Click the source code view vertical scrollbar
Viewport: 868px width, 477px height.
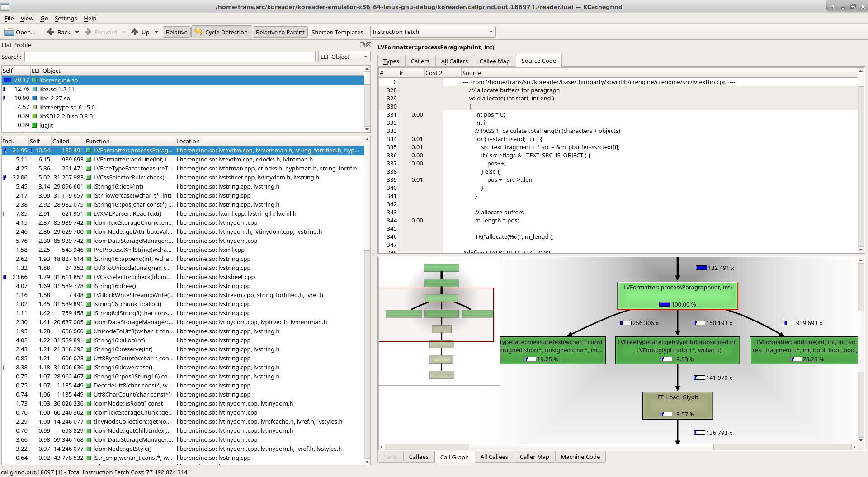coord(861,160)
